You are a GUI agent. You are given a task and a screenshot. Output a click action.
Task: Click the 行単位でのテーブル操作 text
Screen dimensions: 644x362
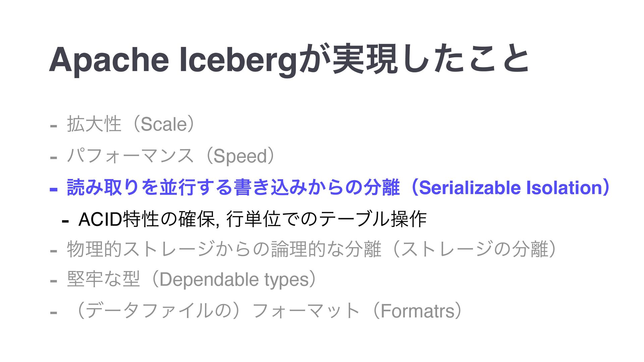[326, 219]
